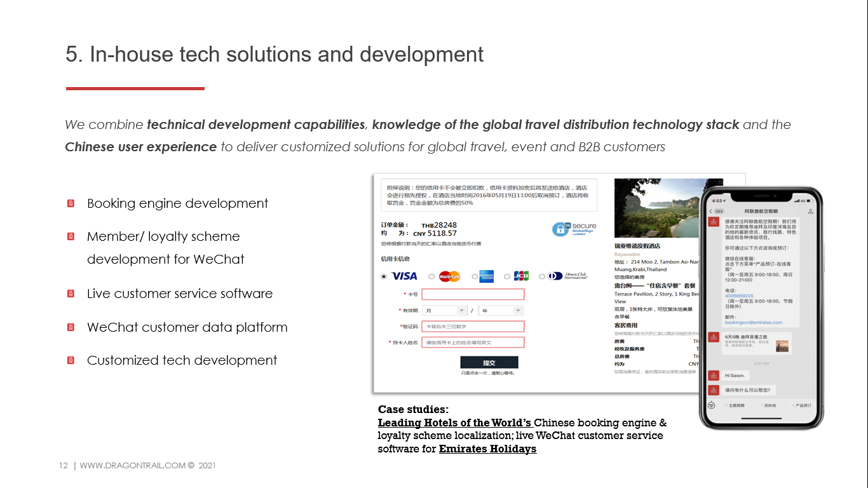The height and width of the screenshot is (488, 868).
Task: Select the MasterCard radio button
Action: (x=431, y=276)
